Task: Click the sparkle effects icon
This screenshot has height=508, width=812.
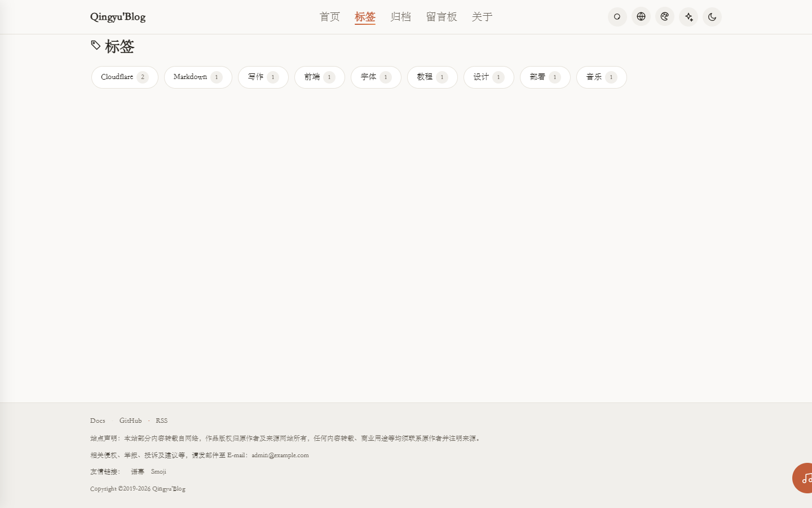Action: tap(689, 17)
